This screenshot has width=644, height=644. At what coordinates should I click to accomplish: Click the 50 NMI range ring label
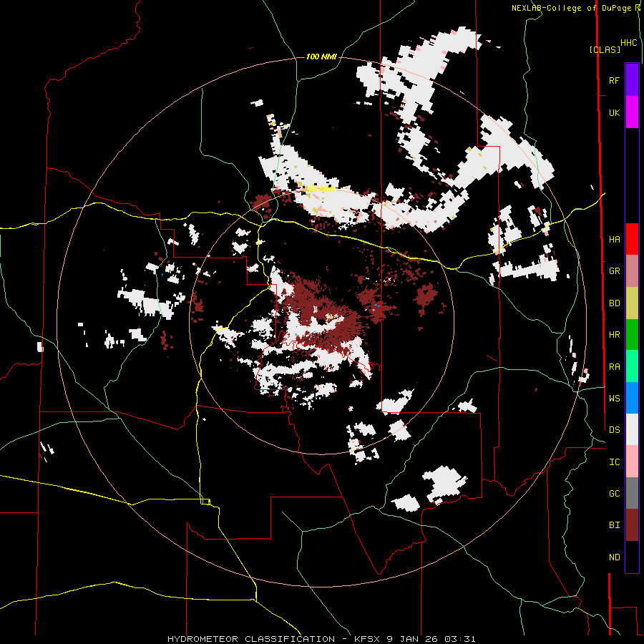click(x=321, y=190)
